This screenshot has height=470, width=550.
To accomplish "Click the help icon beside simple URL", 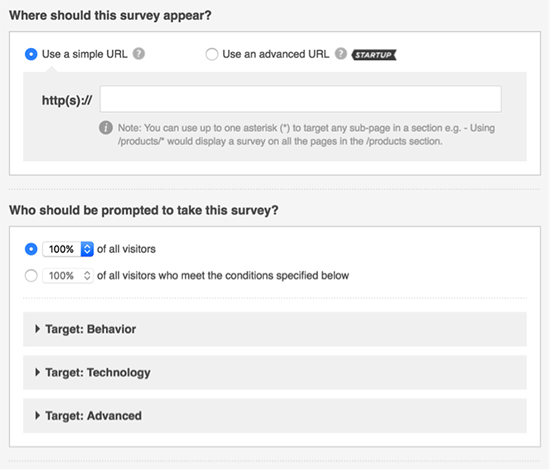I will point(139,54).
